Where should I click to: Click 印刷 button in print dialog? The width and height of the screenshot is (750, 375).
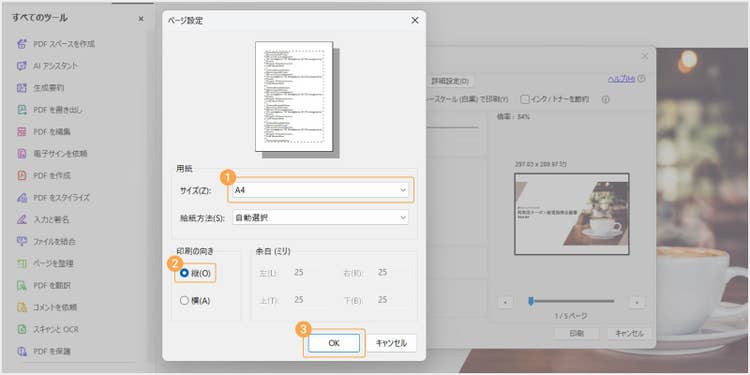click(577, 333)
